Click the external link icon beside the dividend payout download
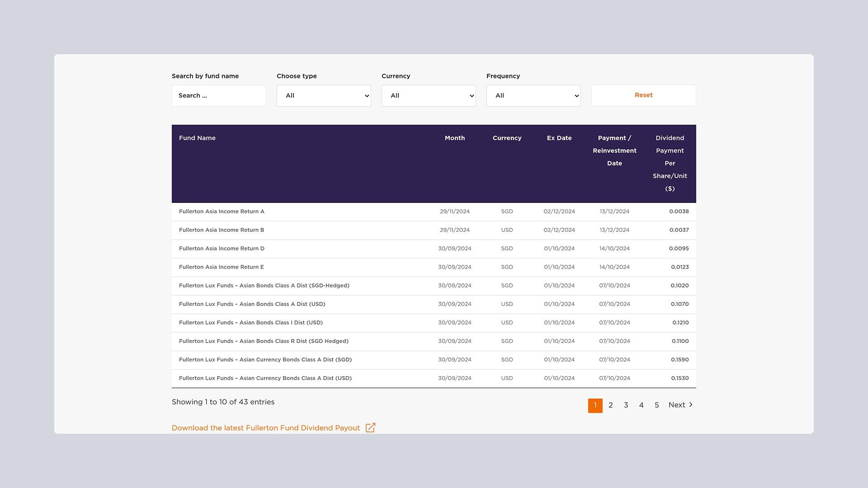Viewport: 868px width, 488px height. coord(371,427)
